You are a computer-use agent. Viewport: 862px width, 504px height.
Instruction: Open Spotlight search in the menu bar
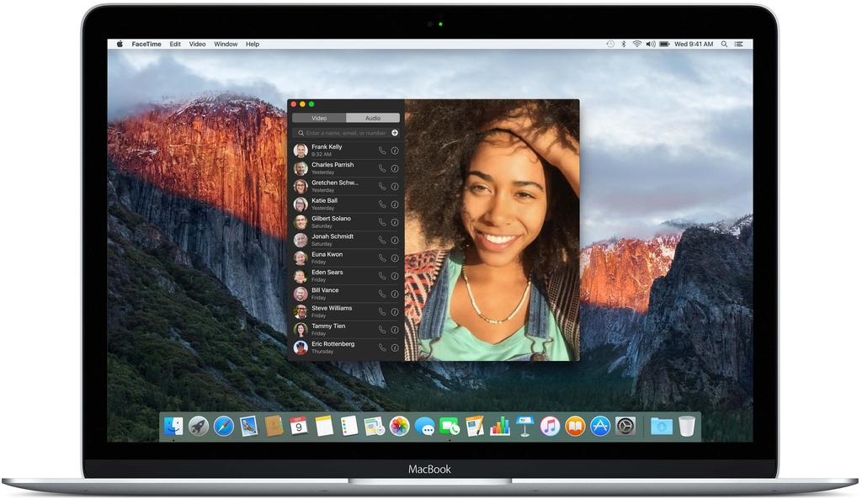tap(725, 44)
